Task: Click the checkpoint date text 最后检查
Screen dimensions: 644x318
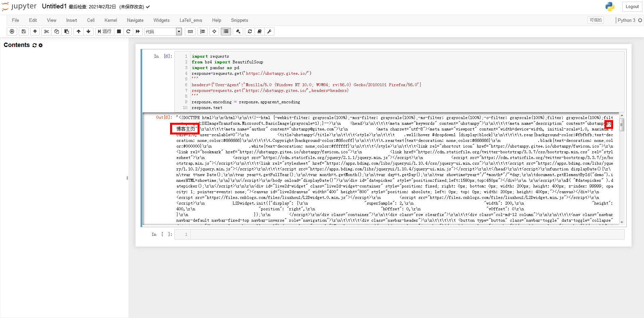Action: click(x=92, y=7)
